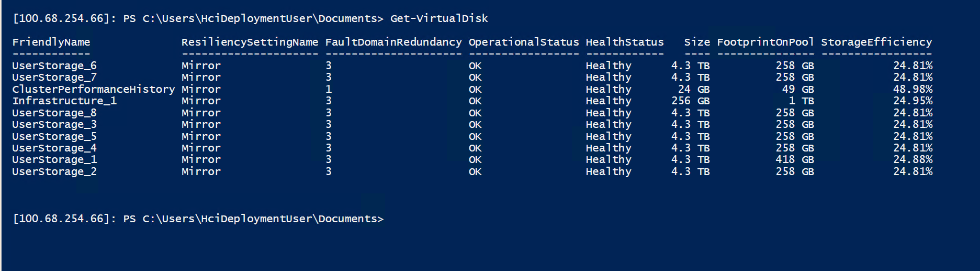Image resolution: width=980 pixels, height=271 pixels.
Task: Click the FriendlyName column header
Action: coord(51,42)
